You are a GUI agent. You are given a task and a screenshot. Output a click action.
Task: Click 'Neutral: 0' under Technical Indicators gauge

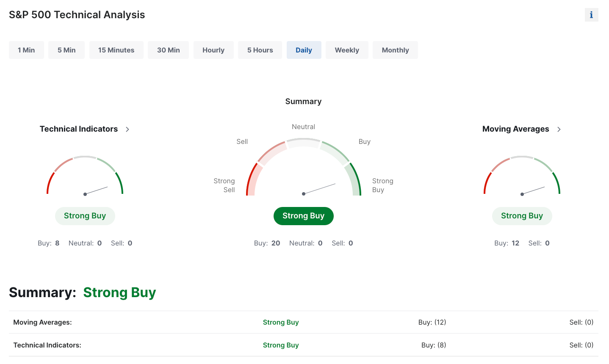[x=85, y=243]
